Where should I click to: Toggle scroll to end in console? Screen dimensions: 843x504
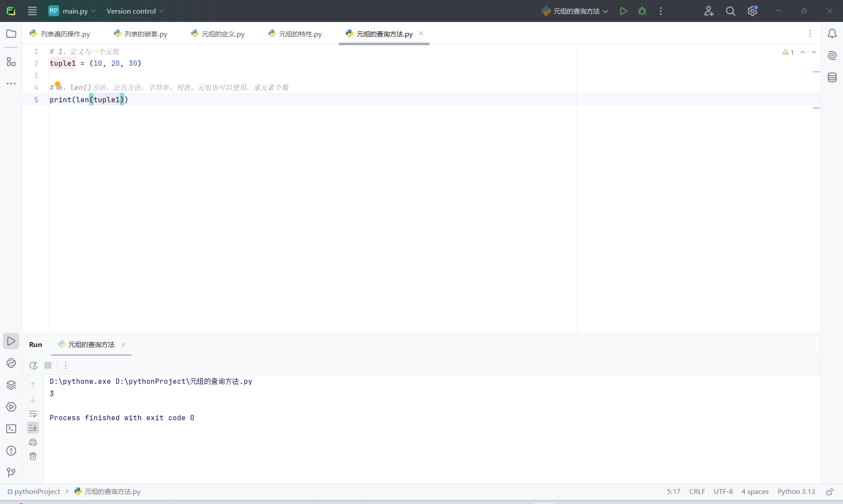coord(33,428)
